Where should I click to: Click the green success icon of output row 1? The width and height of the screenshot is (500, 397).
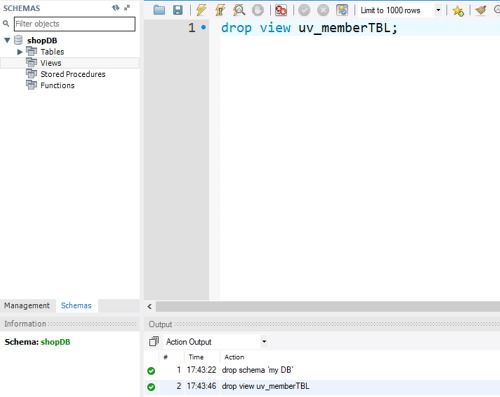coord(151,371)
